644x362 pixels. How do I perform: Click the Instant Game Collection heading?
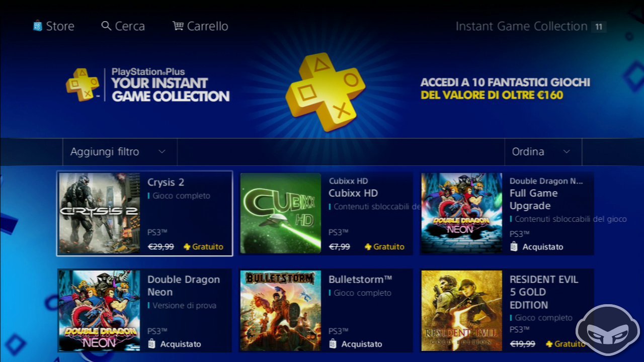pyautogui.click(x=522, y=27)
